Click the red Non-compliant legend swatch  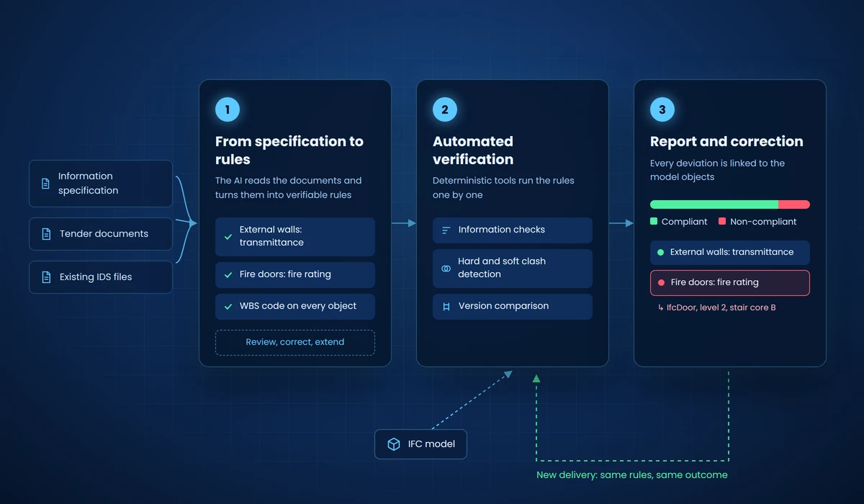coord(722,222)
